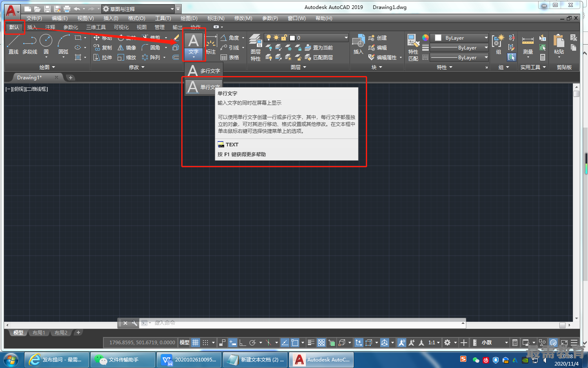Viewport: 588px width, 368px height.
Task: Switch to the 注释 ribbon tab
Action: (50, 27)
